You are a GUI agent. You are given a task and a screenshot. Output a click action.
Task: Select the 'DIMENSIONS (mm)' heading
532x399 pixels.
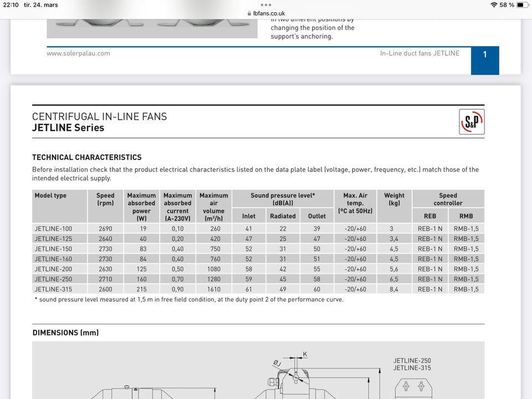click(x=65, y=332)
